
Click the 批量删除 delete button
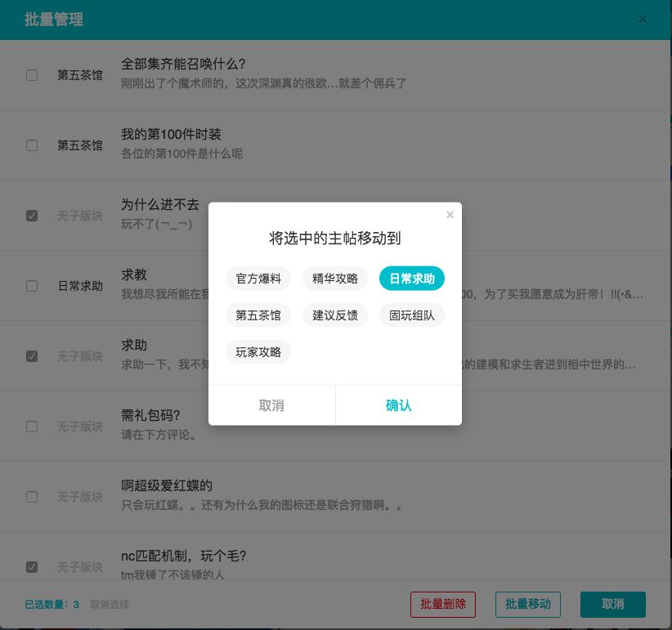(442, 605)
